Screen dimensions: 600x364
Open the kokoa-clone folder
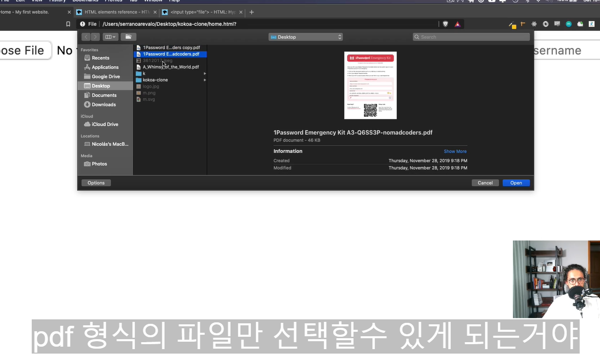tap(170, 80)
